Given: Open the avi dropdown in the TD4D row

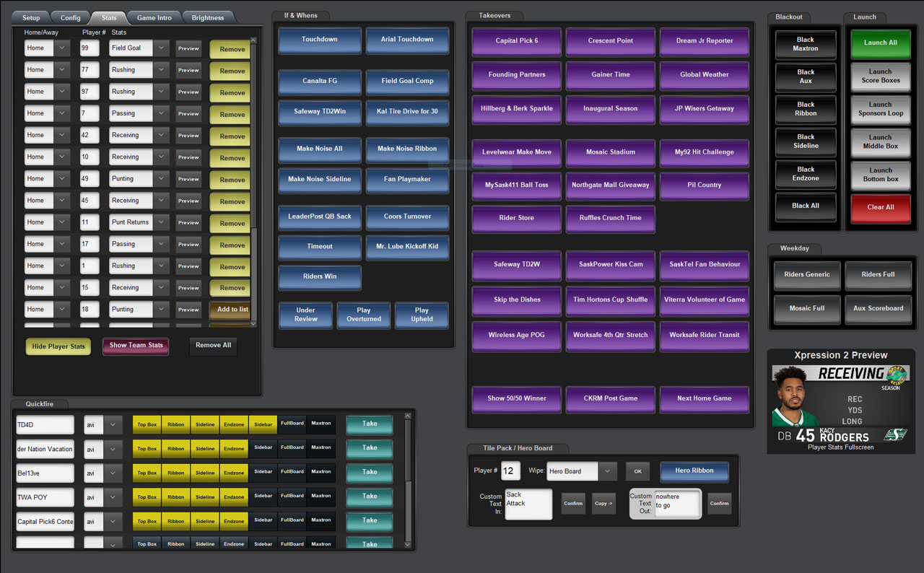Looking at the screenshot, I should point(113,424).
